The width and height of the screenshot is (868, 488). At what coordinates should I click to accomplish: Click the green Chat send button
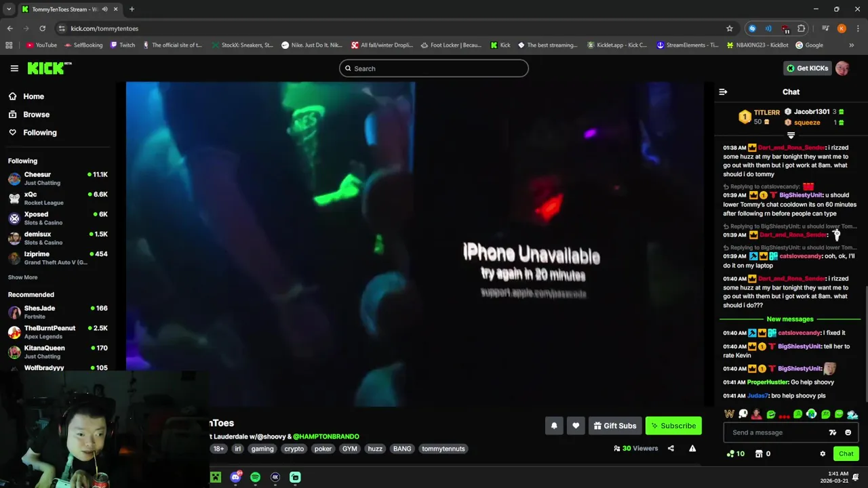click(846, 454)
